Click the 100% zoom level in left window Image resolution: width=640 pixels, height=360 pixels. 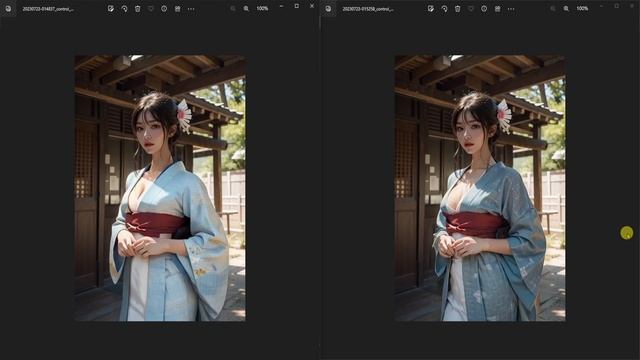pos(262,9)
